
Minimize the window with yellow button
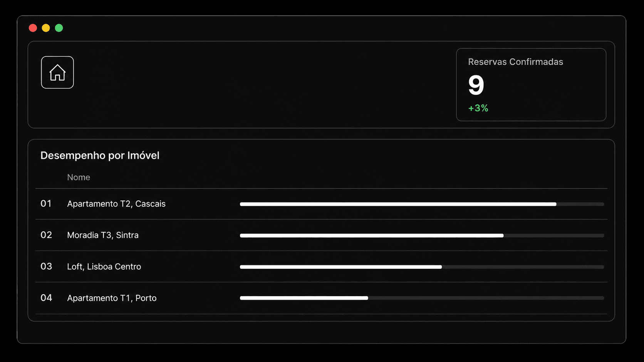coord(46,28)
